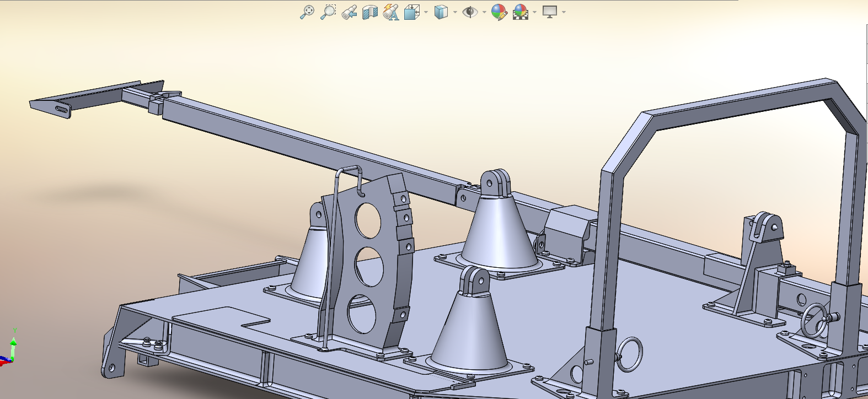Screen dimensions: 868x399
Task: Open Dynamic Annotation Views
Action: point(391,12)
